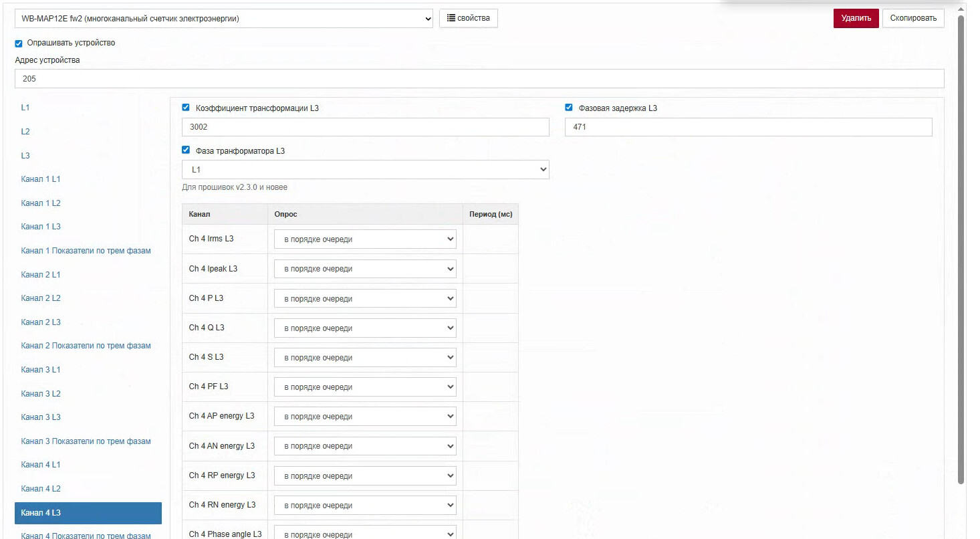Focus the Адрес устройства input field

(x=479, y=79)
